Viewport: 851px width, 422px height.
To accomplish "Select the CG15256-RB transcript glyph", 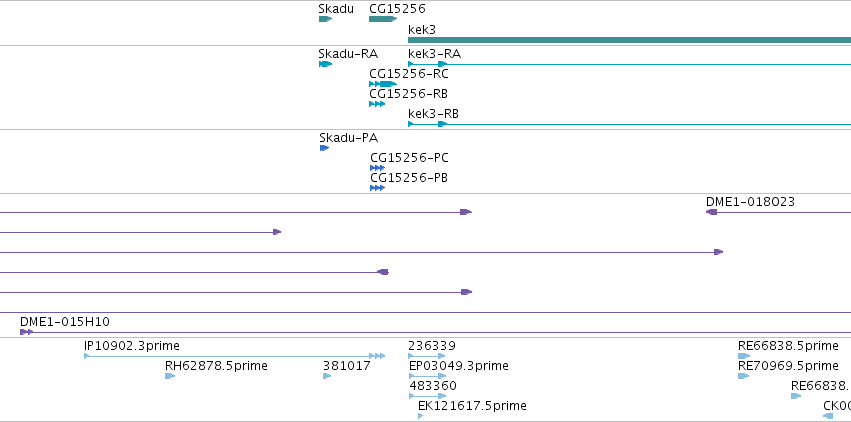I will pos(377,104).
